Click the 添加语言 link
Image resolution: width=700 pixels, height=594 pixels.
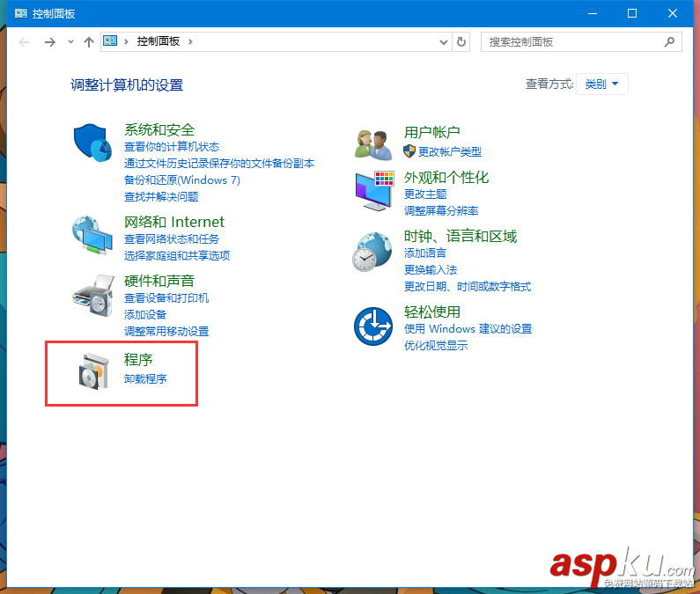click(x=425, y=253)
